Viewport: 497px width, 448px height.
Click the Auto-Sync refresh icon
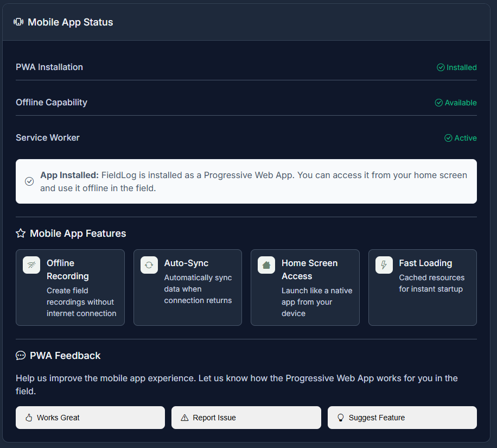pyautogui.click(x=149, y=265)
